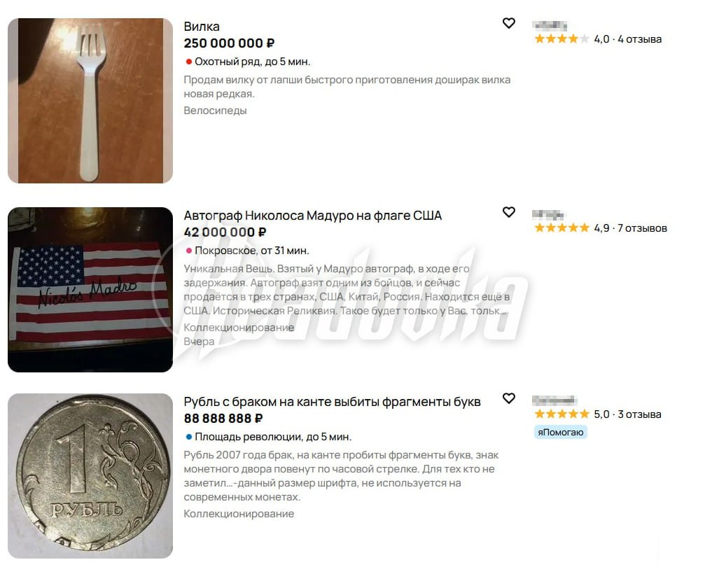This screenshot has height=588, width=712.
Task: Favorite the Вилка listing with heart icon
Action: (x=508, y=22)
